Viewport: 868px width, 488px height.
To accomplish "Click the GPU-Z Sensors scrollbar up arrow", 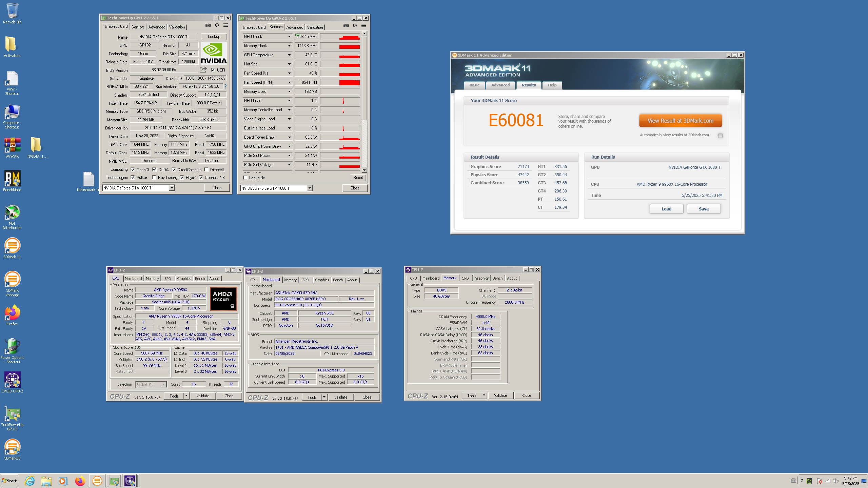I will click(x=364, y=34).
